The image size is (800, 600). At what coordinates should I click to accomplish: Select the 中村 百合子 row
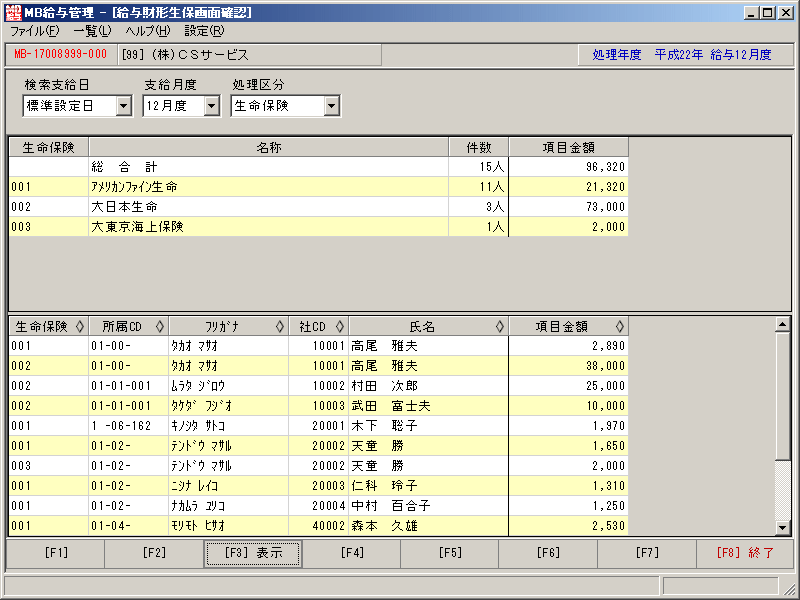[x=319, y=506]
